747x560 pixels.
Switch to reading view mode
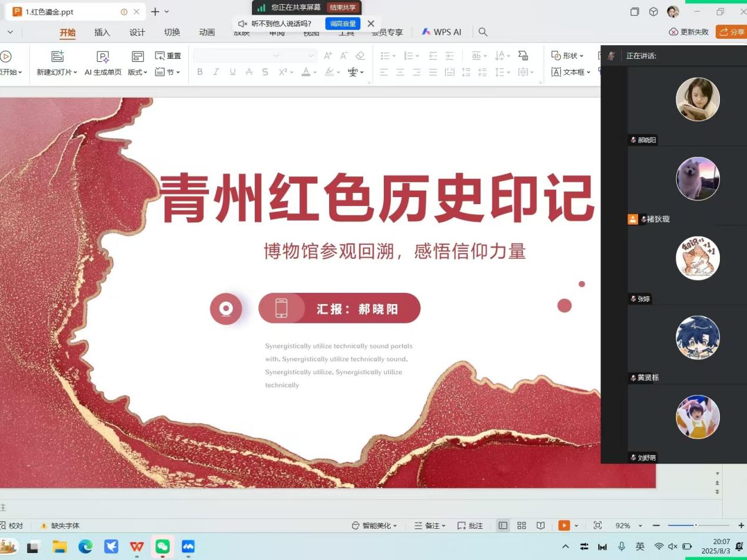(x=540, y=525)
